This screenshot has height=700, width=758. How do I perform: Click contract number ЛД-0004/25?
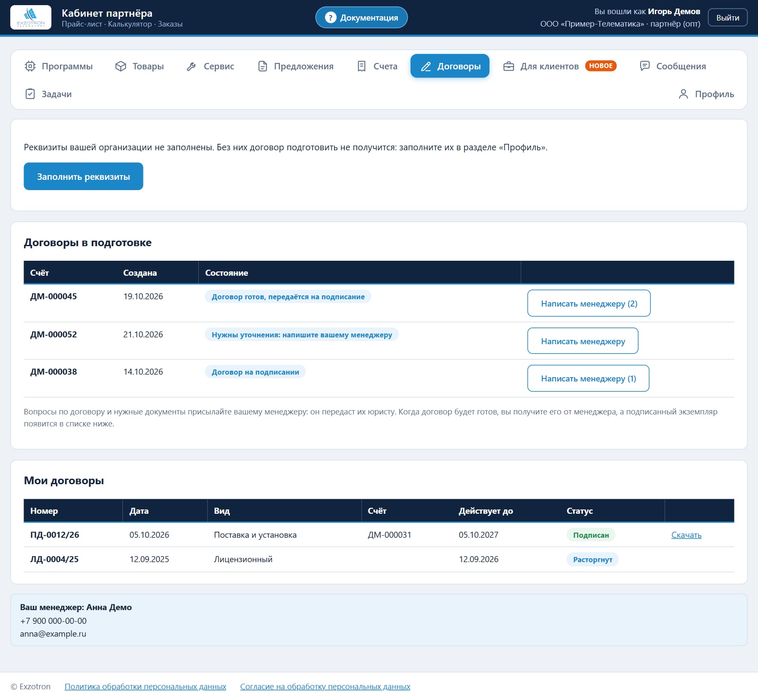[54, 559]
